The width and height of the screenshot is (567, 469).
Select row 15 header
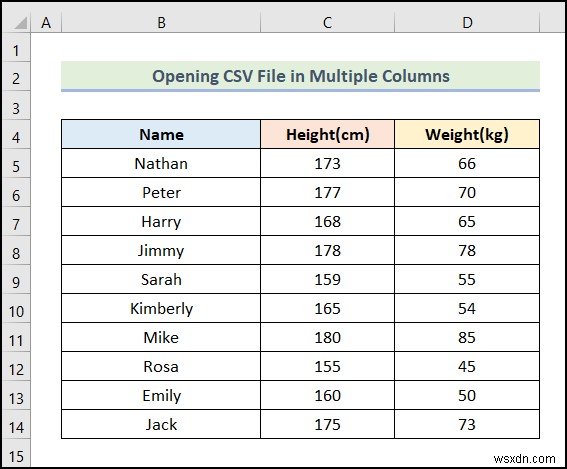click(17, 456)
